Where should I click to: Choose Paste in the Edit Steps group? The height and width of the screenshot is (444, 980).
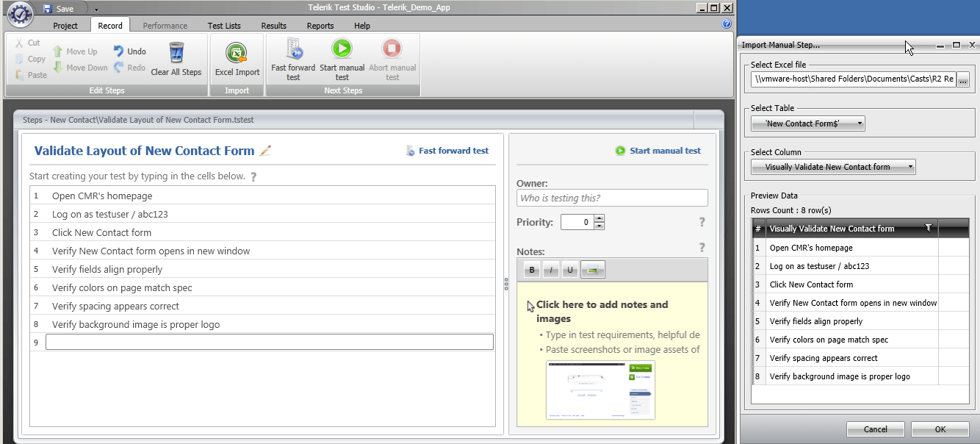pyautogui.click(x=31, y=75)
